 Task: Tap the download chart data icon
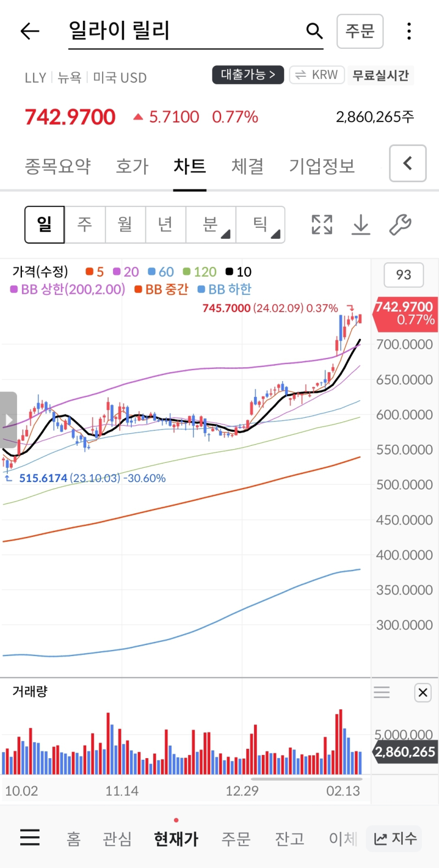361,225
